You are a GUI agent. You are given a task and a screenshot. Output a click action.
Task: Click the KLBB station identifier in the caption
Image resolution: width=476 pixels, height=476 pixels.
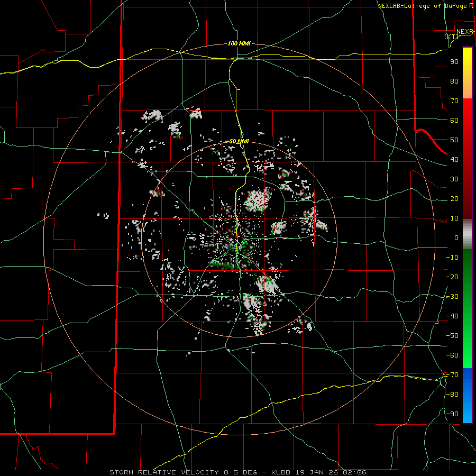coord(281,472)
